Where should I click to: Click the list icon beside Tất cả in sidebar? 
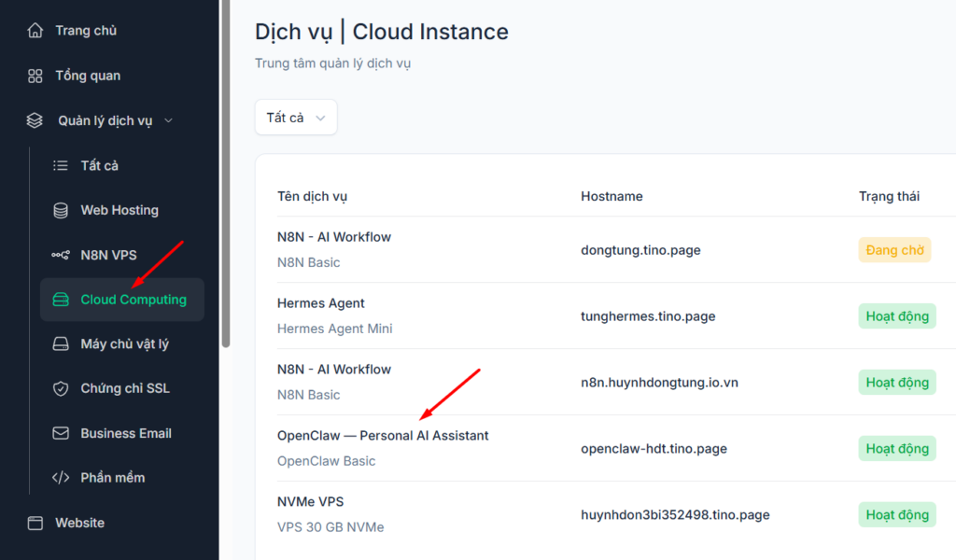coord(61,165)
